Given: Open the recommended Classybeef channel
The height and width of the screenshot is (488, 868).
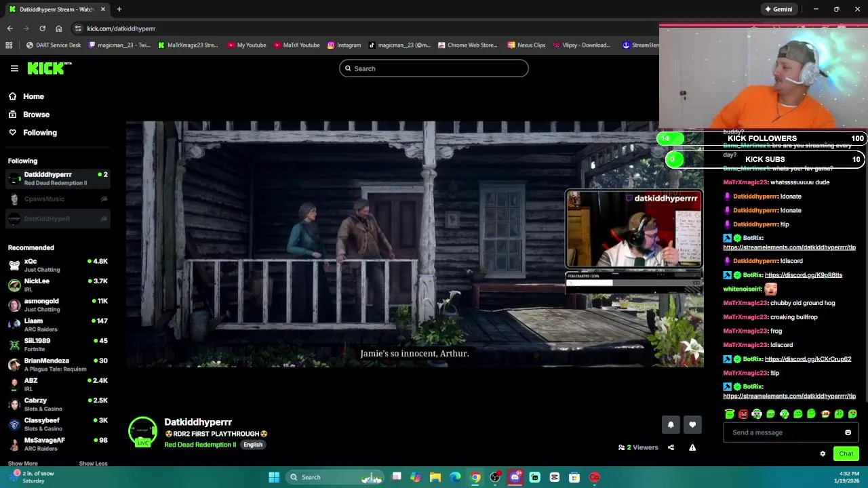Looking at the screenshot, I should tap(58, 424).
